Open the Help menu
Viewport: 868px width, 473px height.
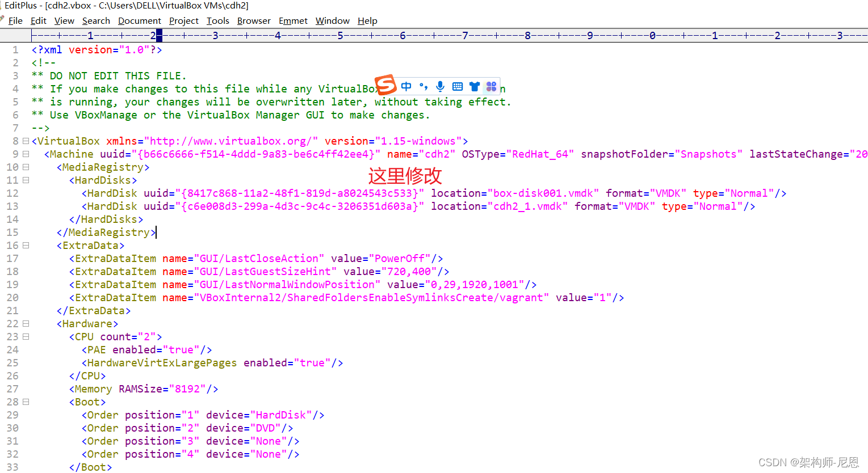point(367,21)
